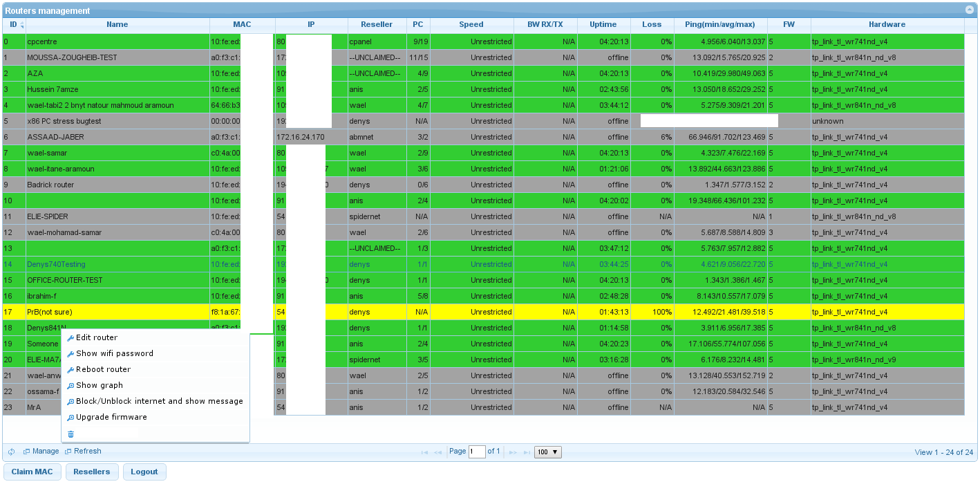
Task: Select Edit router from context menu
Action: pyautogui.click(x=96, y=337)
